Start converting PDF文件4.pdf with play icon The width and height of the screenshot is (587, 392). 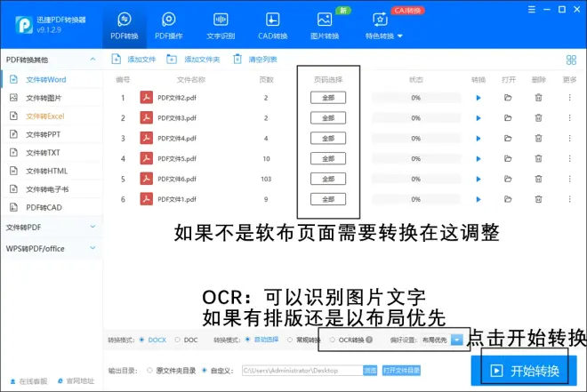(478, 139)
